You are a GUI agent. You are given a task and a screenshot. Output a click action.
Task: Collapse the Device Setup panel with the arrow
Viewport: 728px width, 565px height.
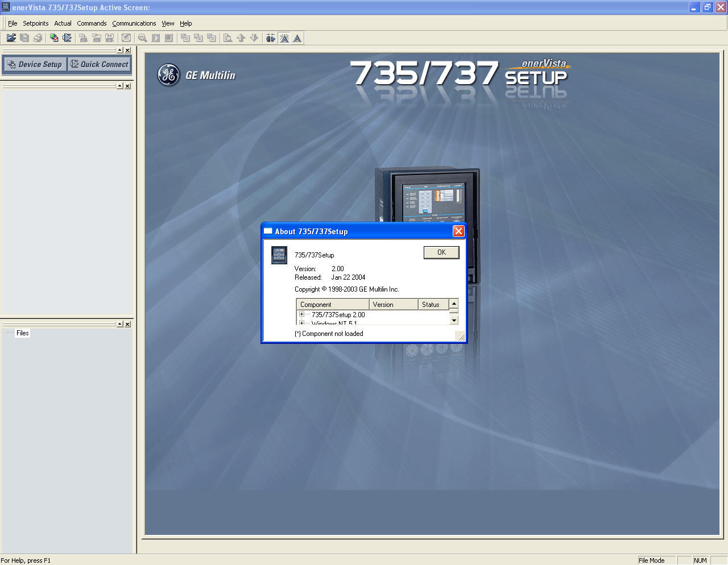[x=120, y=50]
